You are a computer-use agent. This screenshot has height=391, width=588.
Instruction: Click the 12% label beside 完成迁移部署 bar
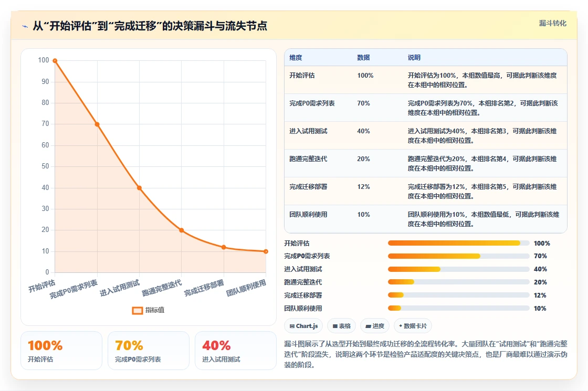coord(540,295)
